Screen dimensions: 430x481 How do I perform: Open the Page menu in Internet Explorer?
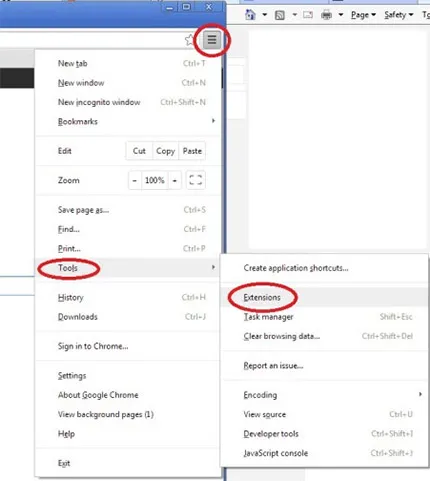pyautogui.click(x=363, y=15)
